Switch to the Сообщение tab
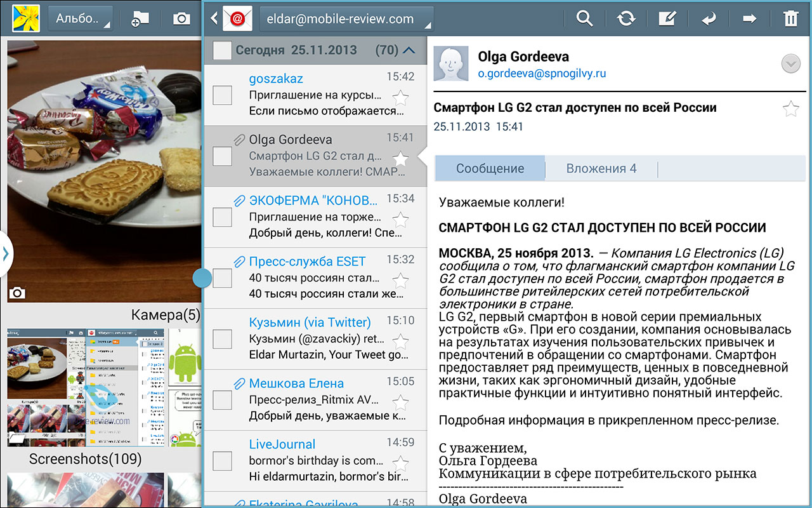The height and width of the screenshot is (508, 812). click(x=490, y=168)
